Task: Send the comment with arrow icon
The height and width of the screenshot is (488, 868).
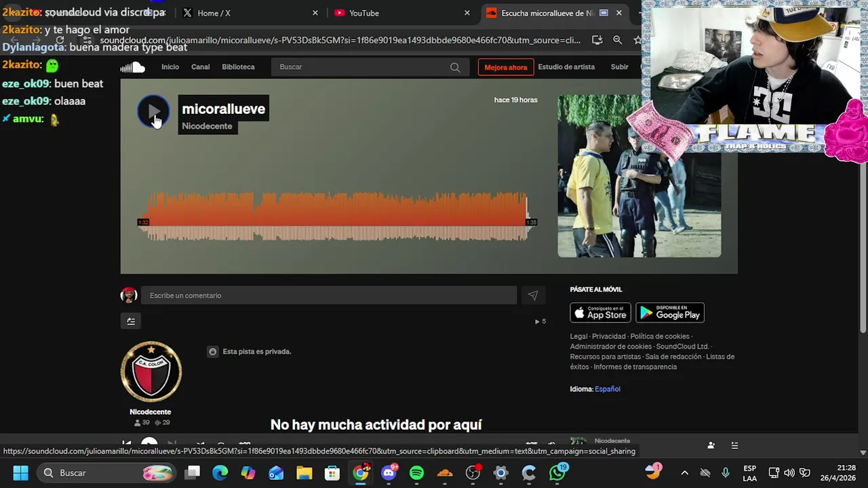Action: point(532,296)
